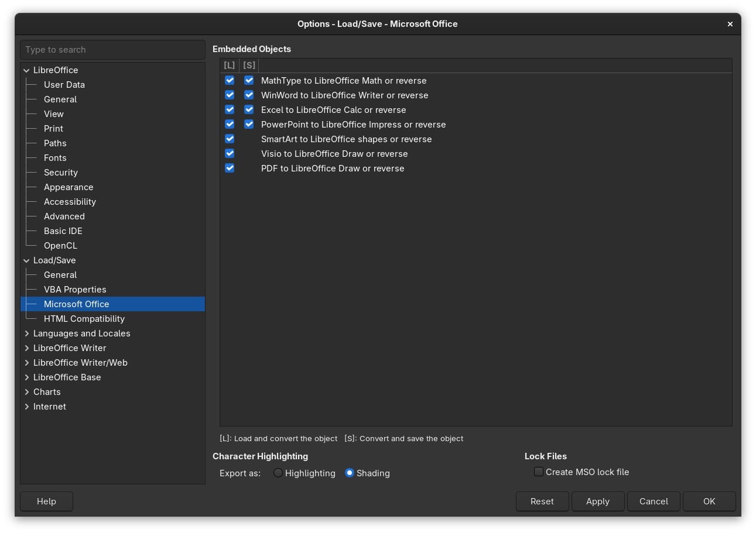Viewport: 756px width, 533px height.
Task: Expand Languages and Locales section
Action: pyautogui.click(x=26, y=333)
